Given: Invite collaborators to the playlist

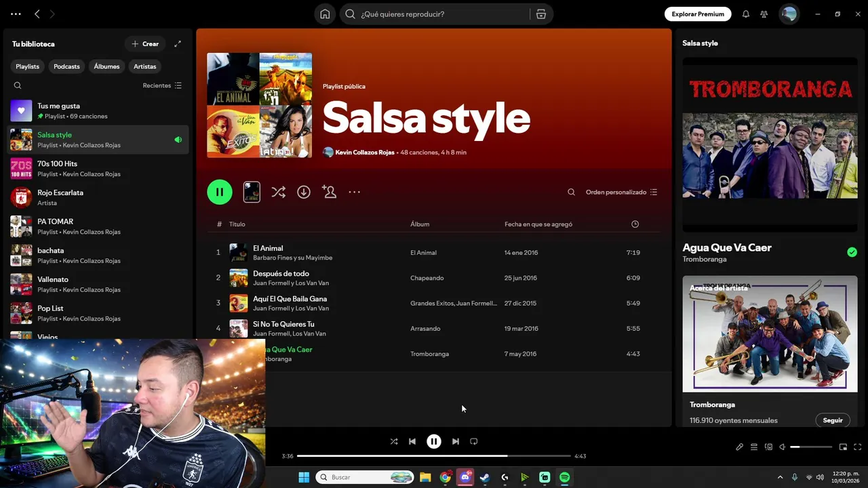Looking at the screenshot, I should point(330,192).
